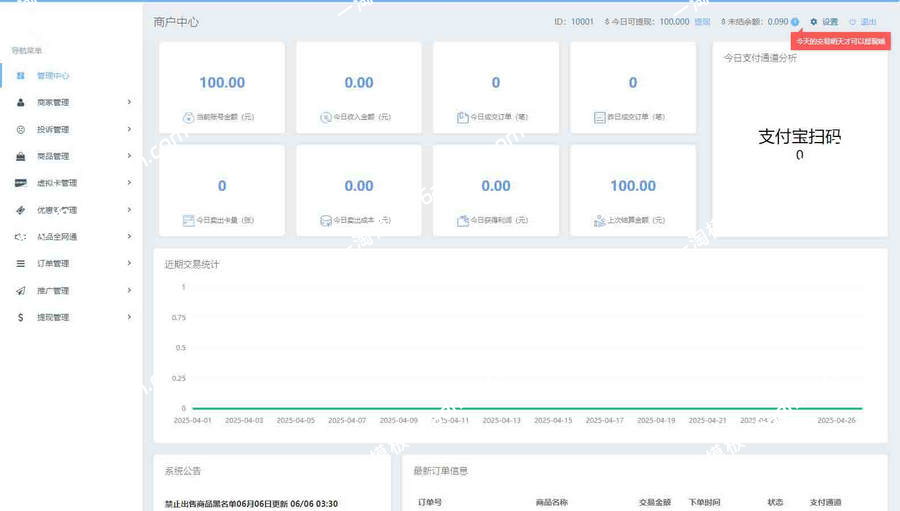Click the 状态 column header
The width and height of the screenshot is (900, 511).
[775, 502]
